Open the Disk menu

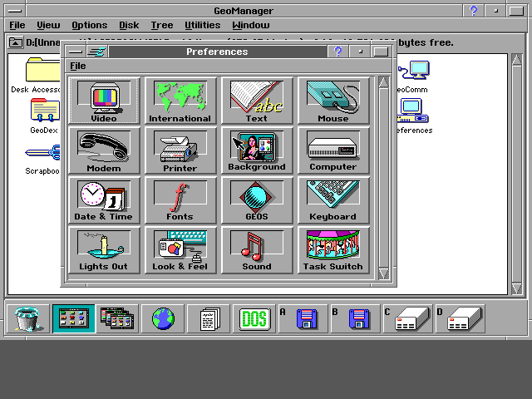[129, 25]
